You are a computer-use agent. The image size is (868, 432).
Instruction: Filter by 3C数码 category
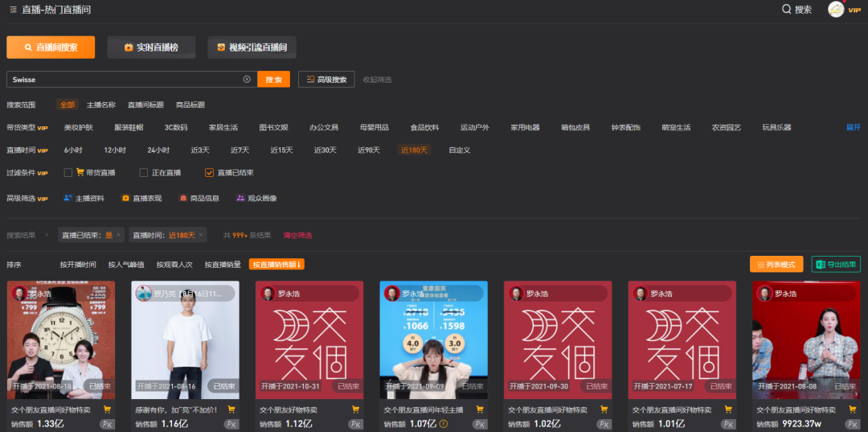pos(176,127)
